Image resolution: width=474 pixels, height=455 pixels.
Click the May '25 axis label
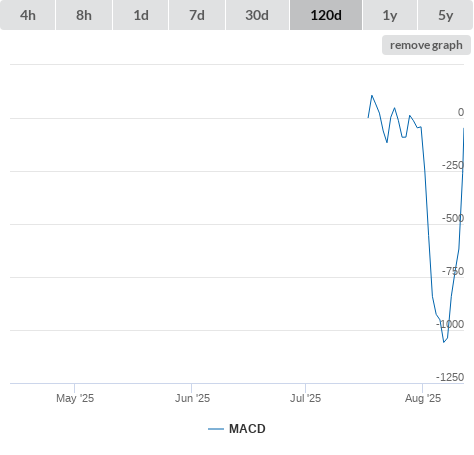point(75,398)
